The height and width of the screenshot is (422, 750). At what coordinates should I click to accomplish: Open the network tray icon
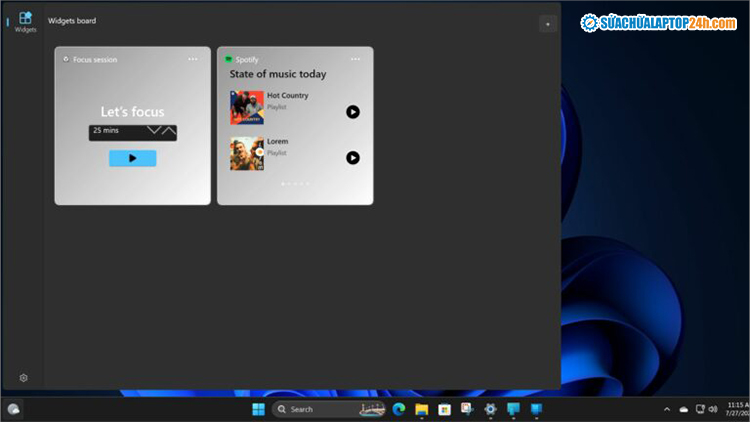tap(700, 409)
